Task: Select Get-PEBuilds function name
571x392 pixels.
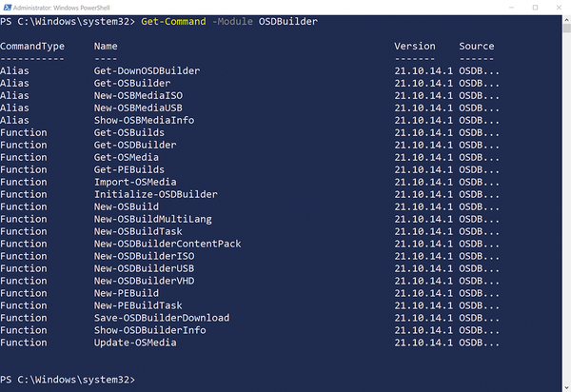Action: click(x=129, y=169)
